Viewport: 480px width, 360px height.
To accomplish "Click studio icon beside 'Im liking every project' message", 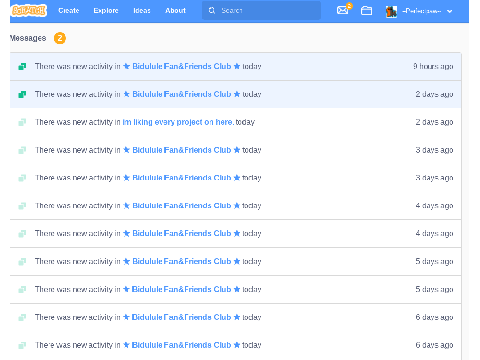I will (22, 122).
